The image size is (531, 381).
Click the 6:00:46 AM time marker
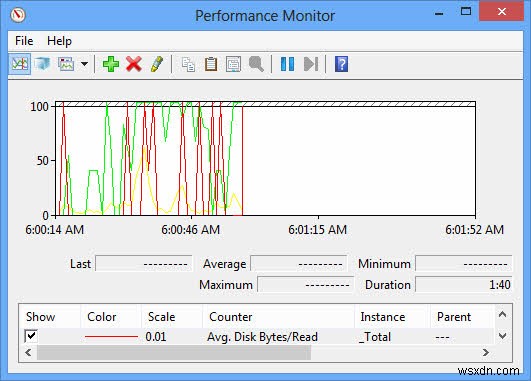[191, 230]
